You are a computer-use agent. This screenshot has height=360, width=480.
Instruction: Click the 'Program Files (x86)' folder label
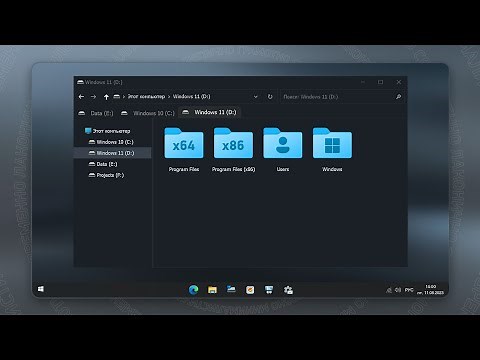coord(233,169)
